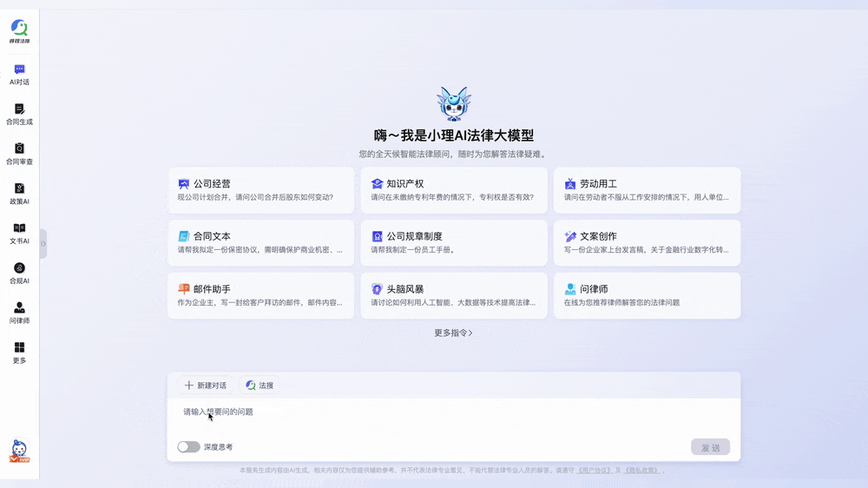Toggle the 深度思考 switch
This screenshot has height=488, width=868.
point(188,447)
